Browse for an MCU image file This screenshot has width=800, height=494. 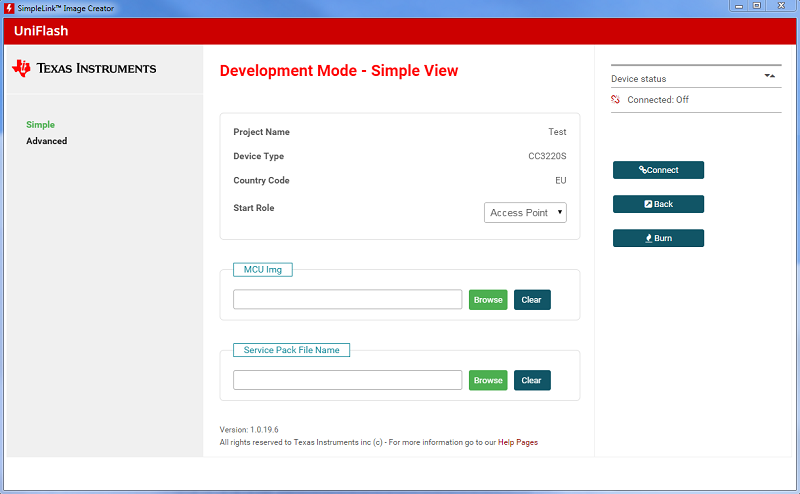point(488,299)
